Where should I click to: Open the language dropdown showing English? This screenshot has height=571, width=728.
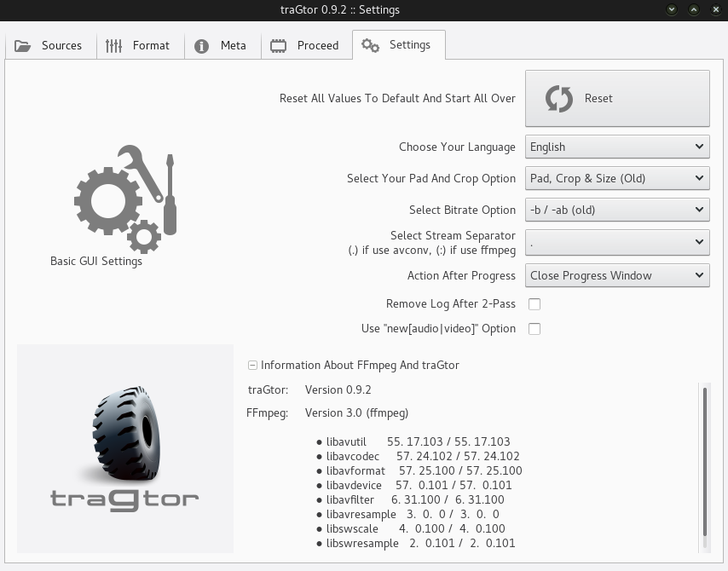click(x=617, y=147)
